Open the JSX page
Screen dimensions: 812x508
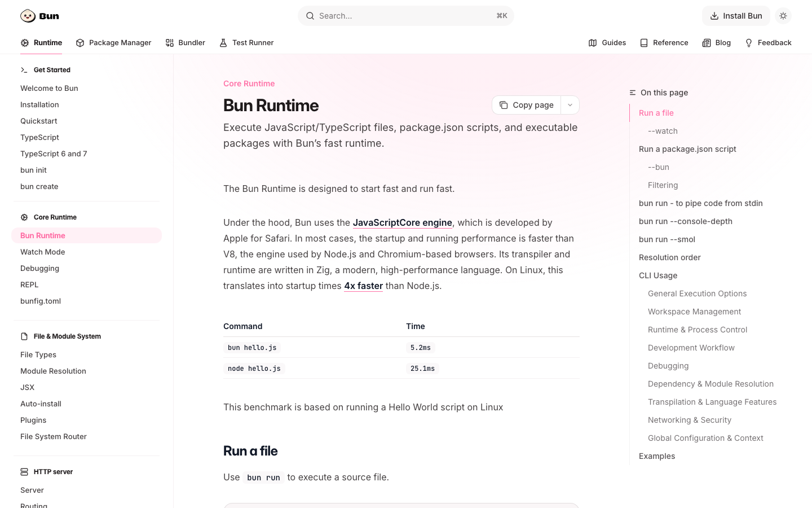pyautogui.click(x=28, y=387)
